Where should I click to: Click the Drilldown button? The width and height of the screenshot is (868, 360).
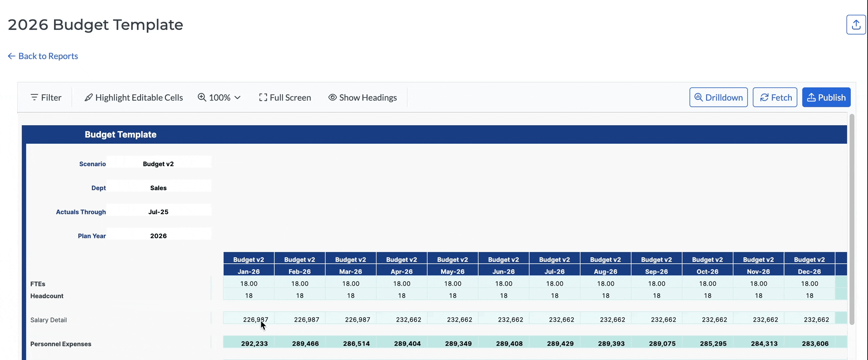(718, 97)
